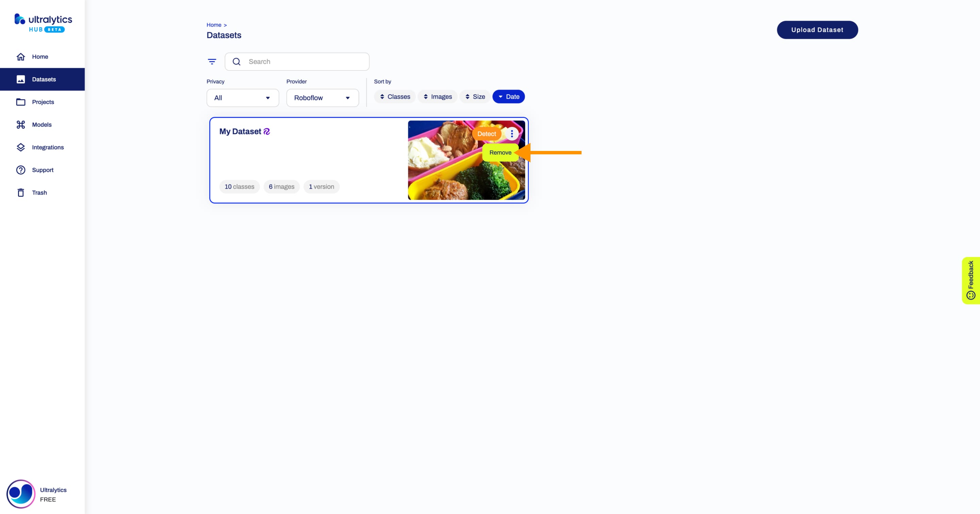This screenshot has width=980, height=514.
Task: Expand the Privacy dropdown selector
Action: click(x=242, y=98)
